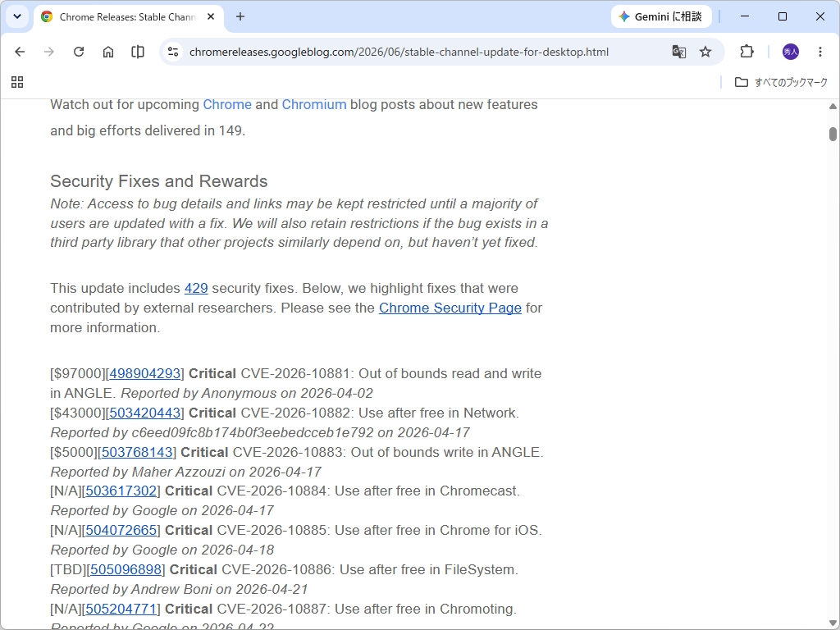840x630 pixels.
Task: Go back to the previous page
Action: point(20,52)
